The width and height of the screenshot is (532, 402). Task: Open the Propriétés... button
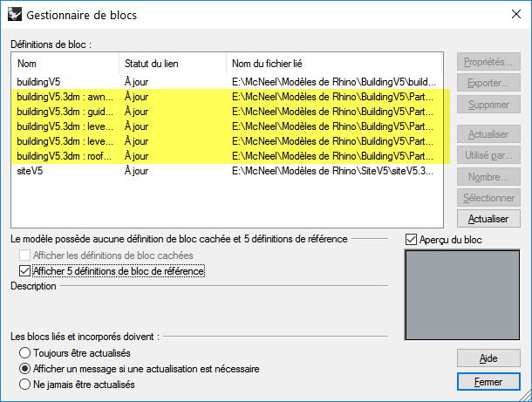pyautogui.click(x=488, y=62)
